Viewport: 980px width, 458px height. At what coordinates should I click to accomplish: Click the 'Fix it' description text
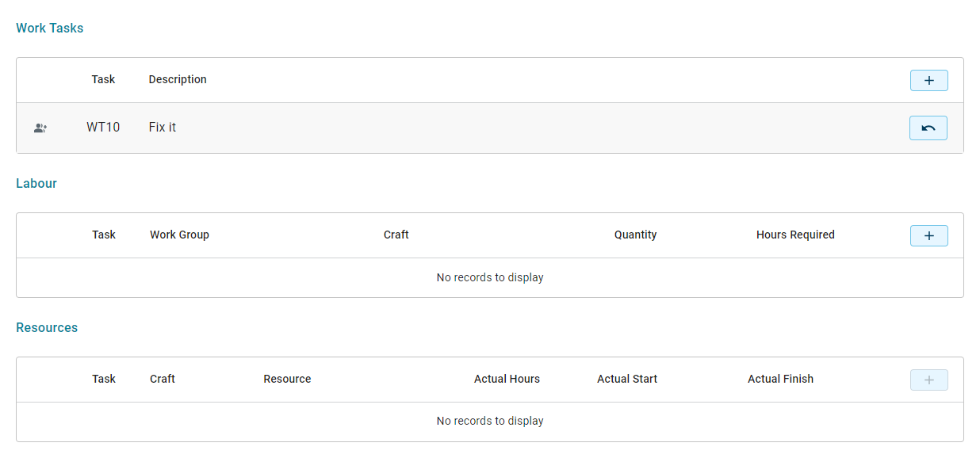163,127
